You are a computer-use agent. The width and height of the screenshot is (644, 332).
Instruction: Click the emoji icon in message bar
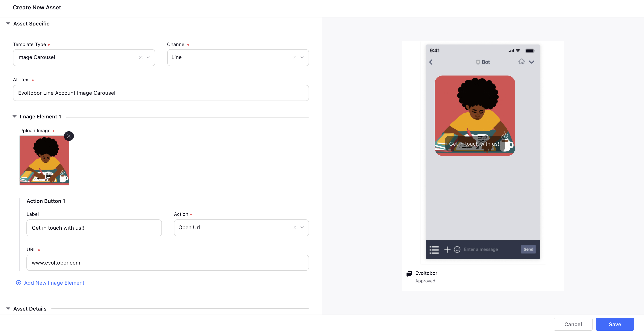pos(457,249)
